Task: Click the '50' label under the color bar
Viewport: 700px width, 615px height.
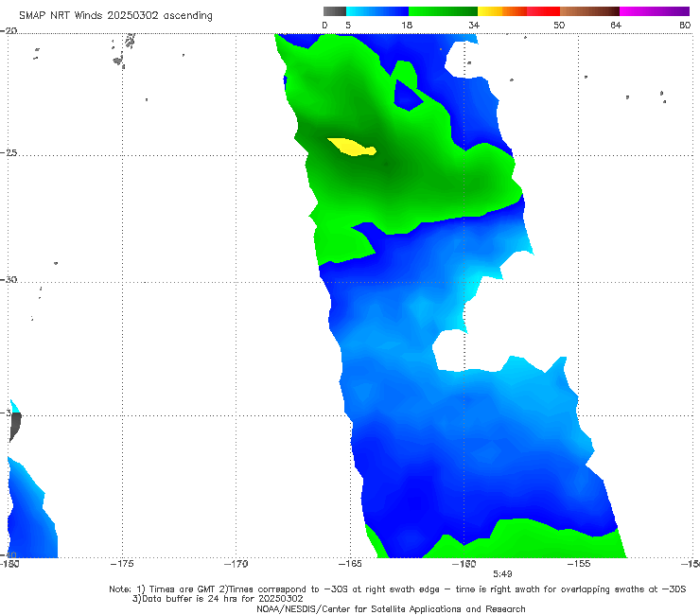Action: (x=559, y=25)
